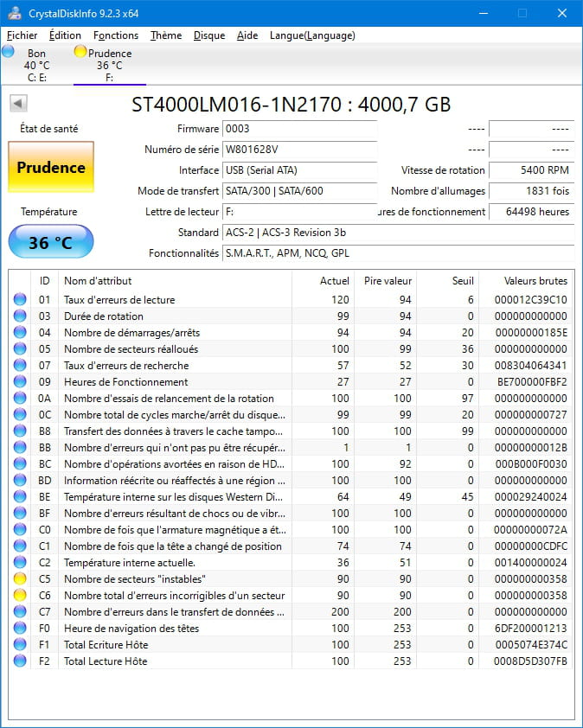Image resolution: width=583 pixels, height=728 pixels.
Task: Select the row Total Lecture Hôte
Action: (x=291, y=661)
